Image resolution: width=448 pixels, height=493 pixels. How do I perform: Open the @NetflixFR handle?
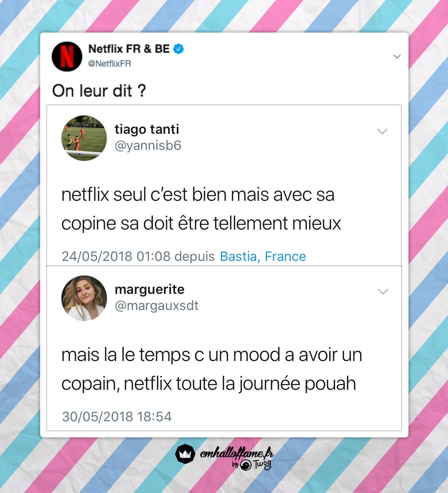point(109,64)
